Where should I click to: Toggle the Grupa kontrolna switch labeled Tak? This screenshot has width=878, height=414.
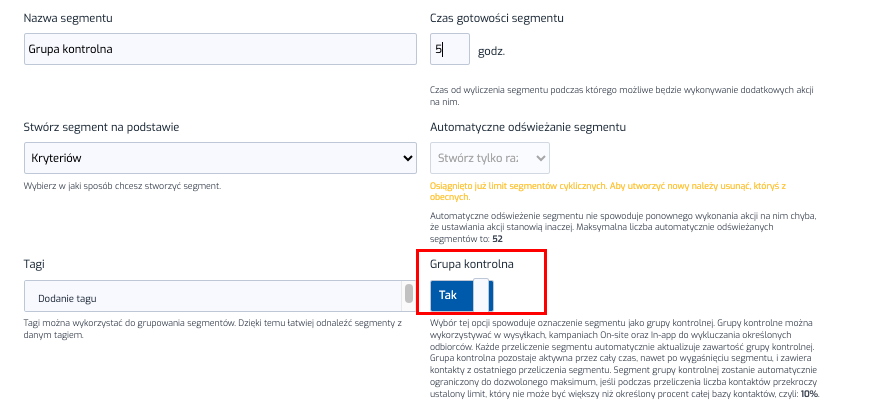461,295
